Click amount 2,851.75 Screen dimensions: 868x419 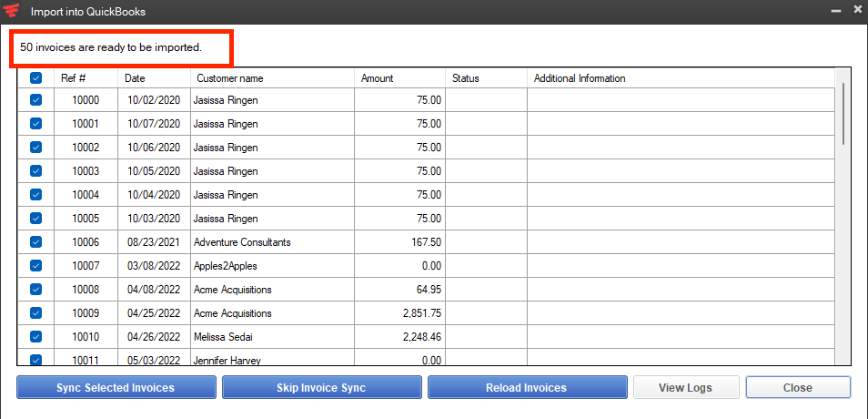click(422, 313)
